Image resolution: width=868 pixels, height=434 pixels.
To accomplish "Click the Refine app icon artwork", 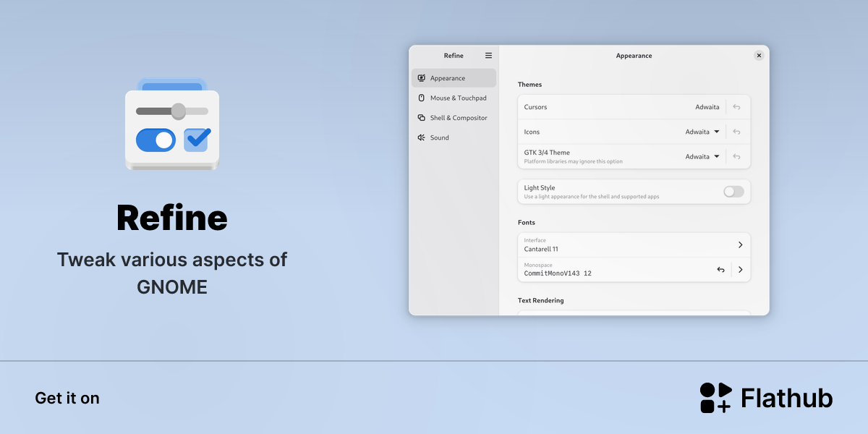I will pyautogui.click(x=172, y=125).
